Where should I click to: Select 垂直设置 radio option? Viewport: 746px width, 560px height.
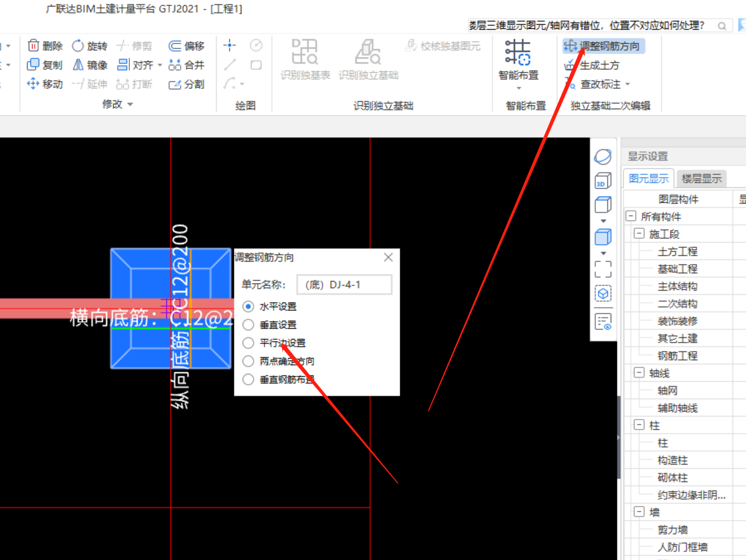click(249, 325)
